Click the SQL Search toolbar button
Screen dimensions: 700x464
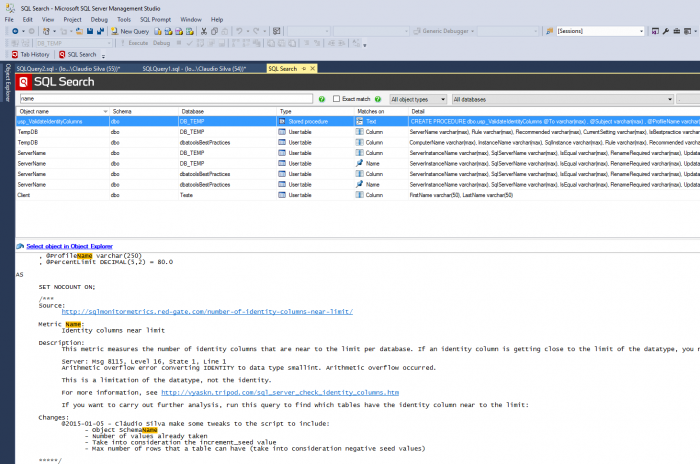(78, 54)
